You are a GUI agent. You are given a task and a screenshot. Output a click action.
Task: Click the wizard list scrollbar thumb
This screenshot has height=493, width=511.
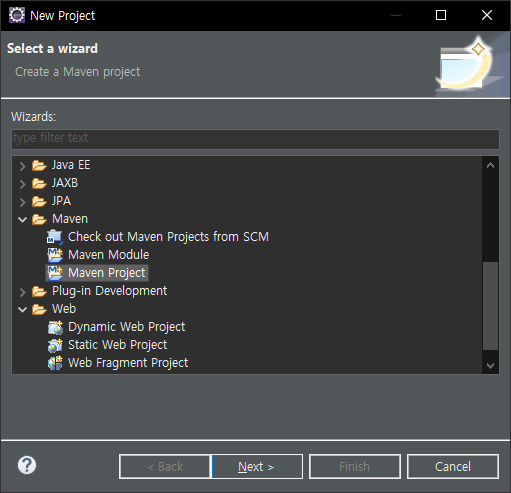490,306
